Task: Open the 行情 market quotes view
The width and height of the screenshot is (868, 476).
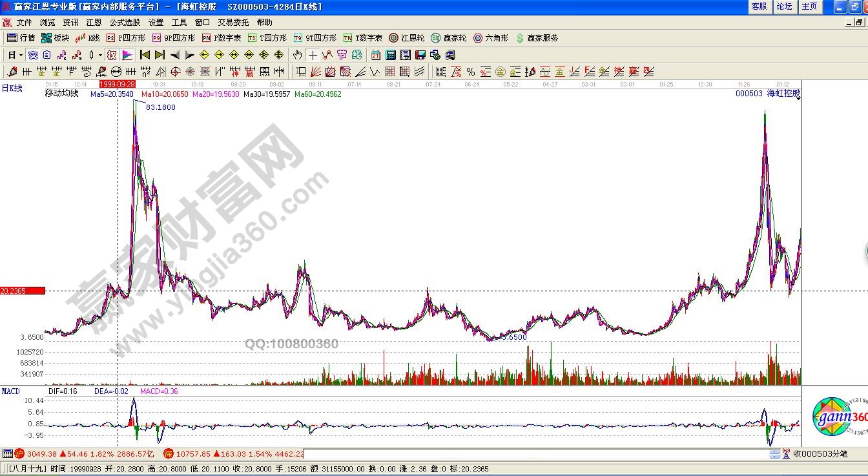Action: 21,38
